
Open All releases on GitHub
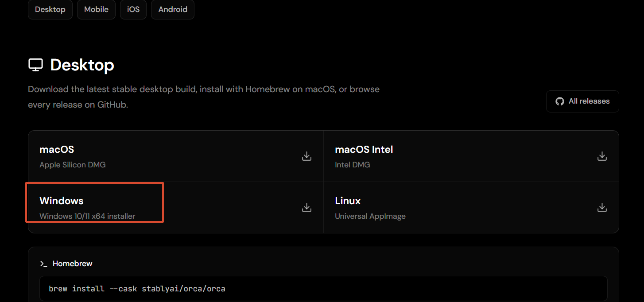[x=582, y=101]
